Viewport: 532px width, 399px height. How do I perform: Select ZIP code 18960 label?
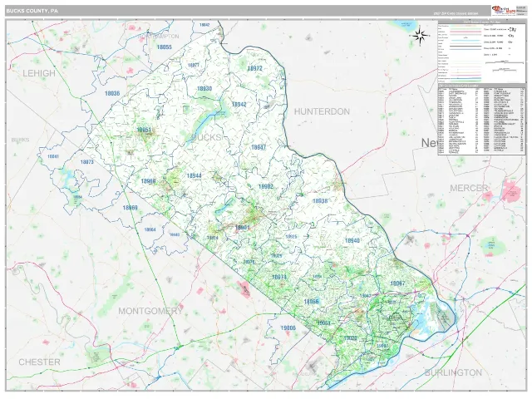148,181
